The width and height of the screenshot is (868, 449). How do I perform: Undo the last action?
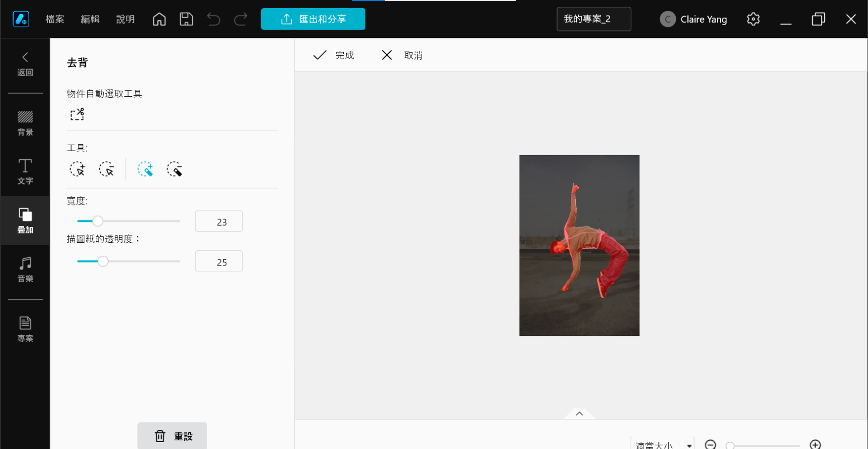213,19
